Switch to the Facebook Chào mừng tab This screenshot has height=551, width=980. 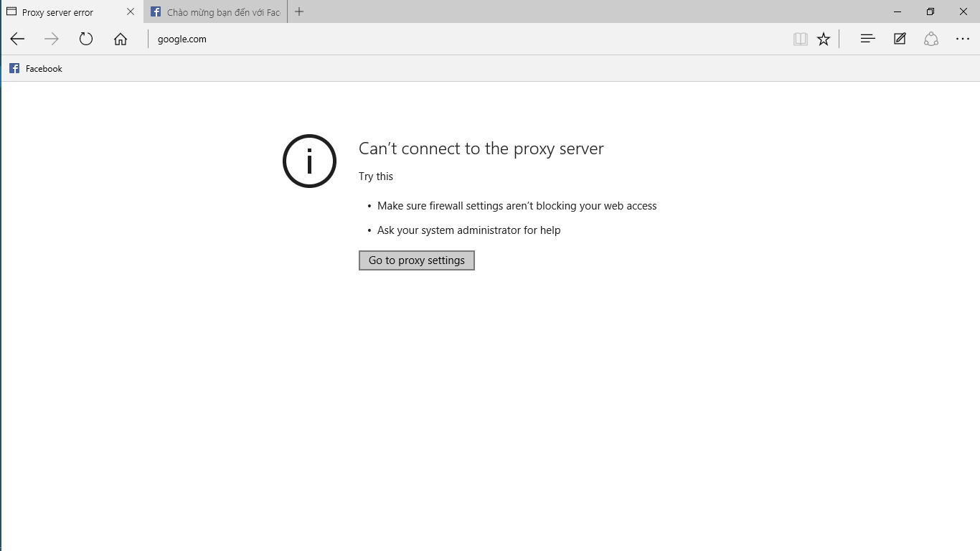coord(215,12)
